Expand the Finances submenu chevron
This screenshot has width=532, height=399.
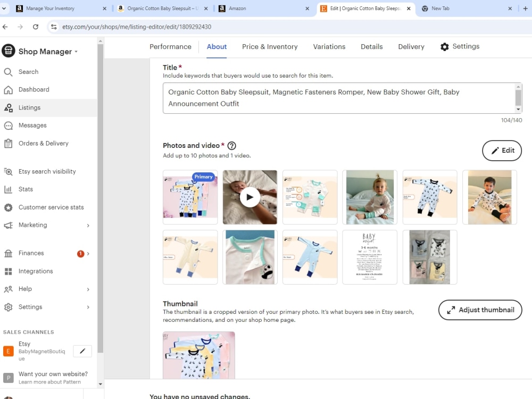88,254
